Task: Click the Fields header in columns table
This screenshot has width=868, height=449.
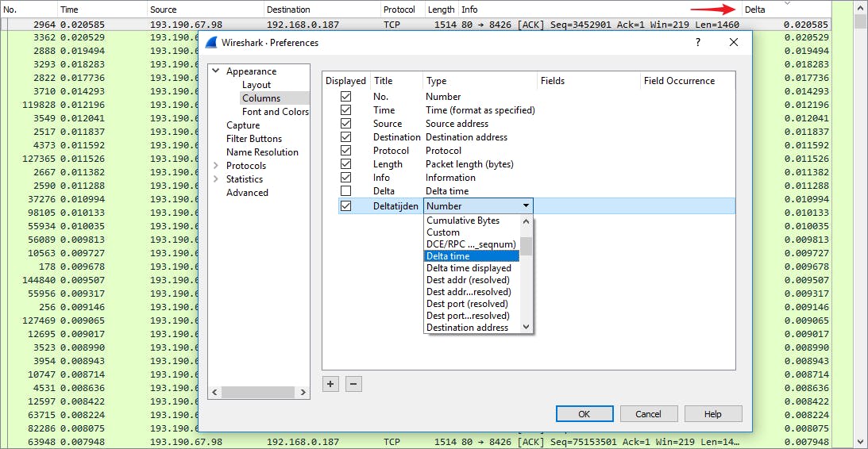Action: pos(588,81)
